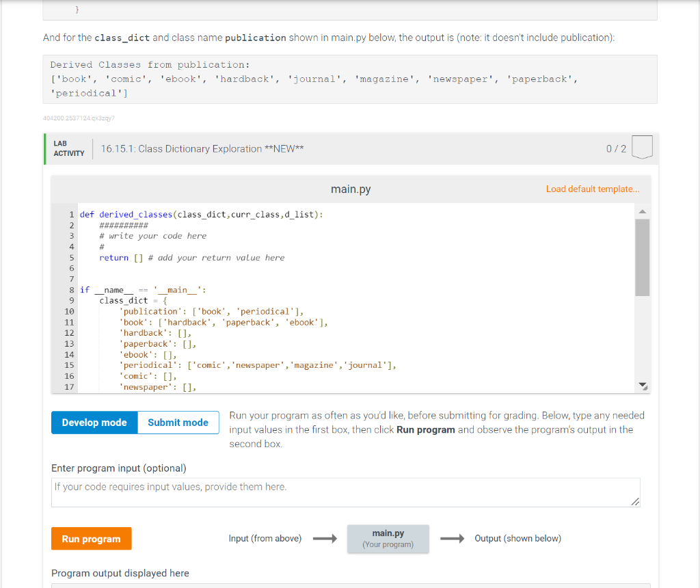The height and width of the screenshot is (588, 700).
Task: Click line number 1 in the code editor
Action: click(71, 214)
